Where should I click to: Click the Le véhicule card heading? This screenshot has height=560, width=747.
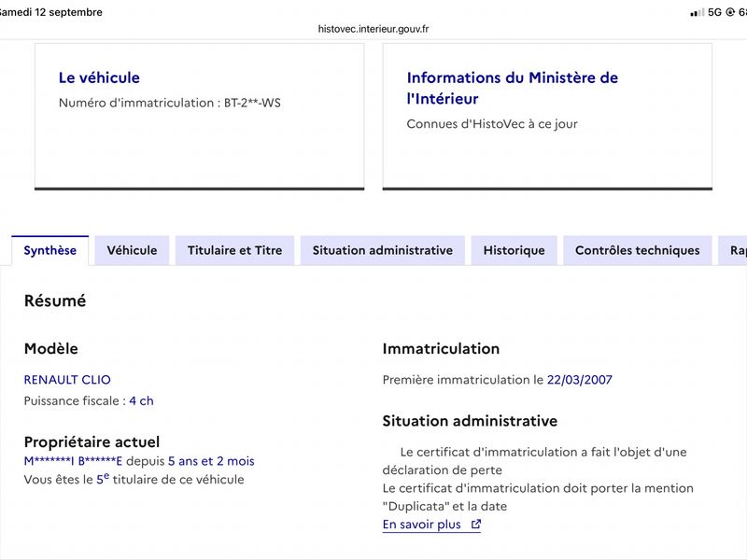pyautogui.click(x=99, y=77)
